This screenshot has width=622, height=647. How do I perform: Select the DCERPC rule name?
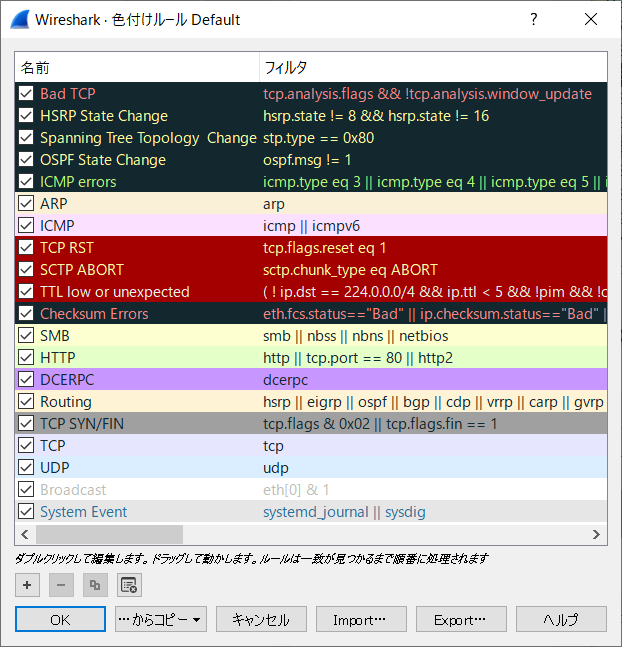[x=67, y=380]
